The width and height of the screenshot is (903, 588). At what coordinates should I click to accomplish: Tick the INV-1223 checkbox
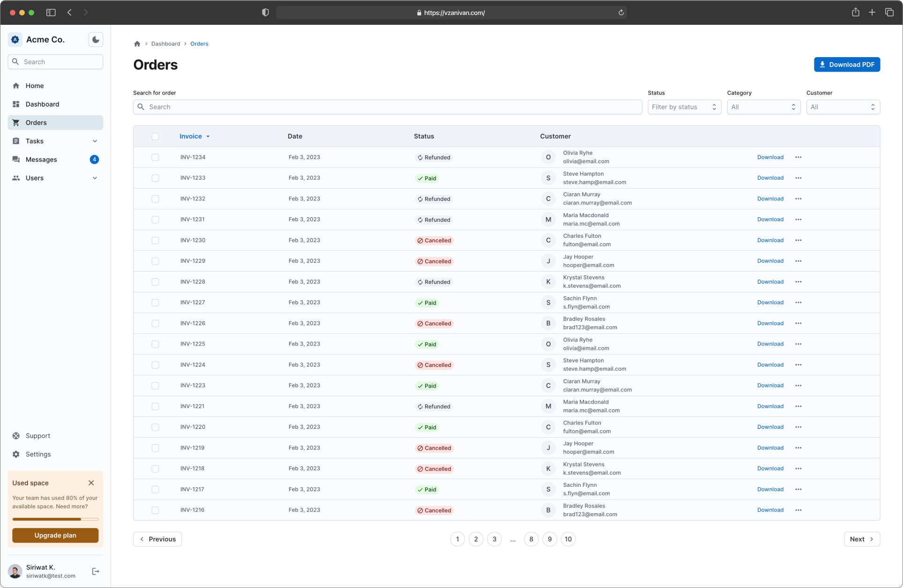click(155, 386)
